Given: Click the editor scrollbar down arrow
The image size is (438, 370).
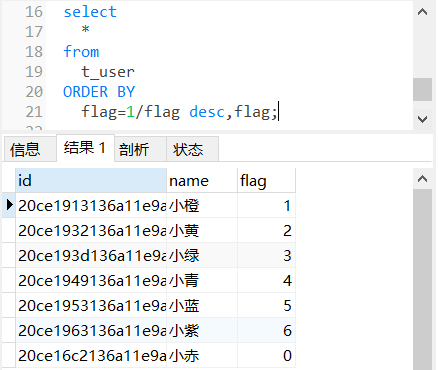Looking at the screenshot, I should (422, 119).
